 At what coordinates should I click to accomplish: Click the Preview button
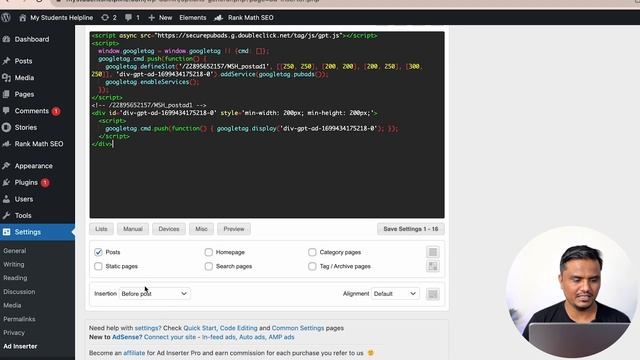pyautogui.click(x=234, y=229)
